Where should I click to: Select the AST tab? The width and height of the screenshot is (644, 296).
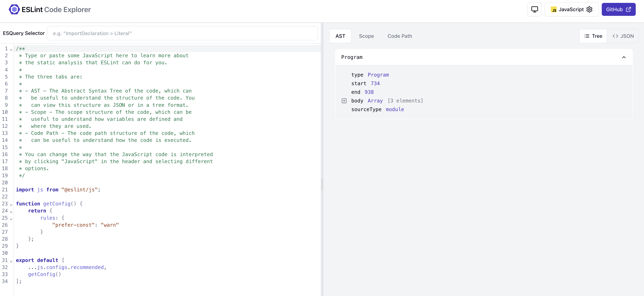[340, 36]
